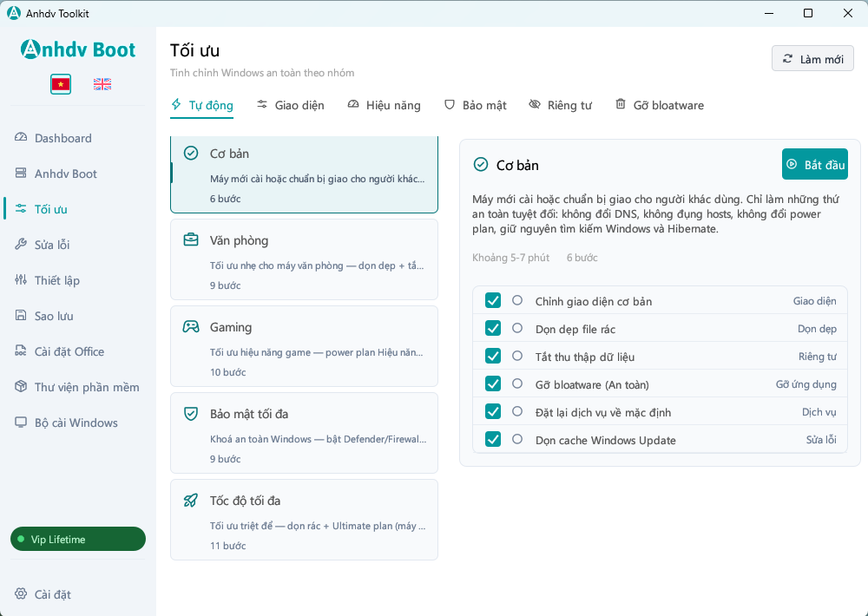Click the Vip Lifetime license badge
The height and width of the screenshot is (616, 868).
78,539
